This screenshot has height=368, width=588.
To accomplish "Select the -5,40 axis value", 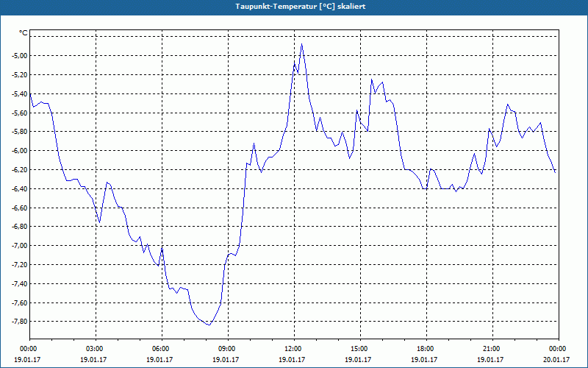I will 20,94.
